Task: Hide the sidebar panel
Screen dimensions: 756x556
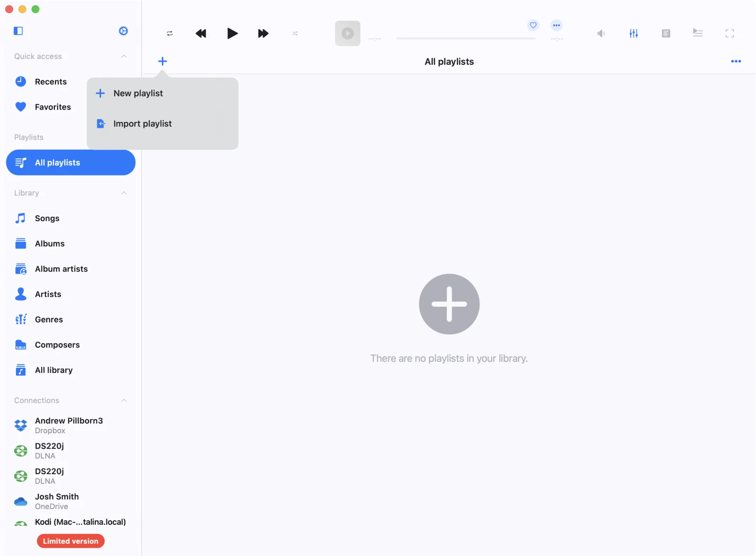Action: point(18,31)
